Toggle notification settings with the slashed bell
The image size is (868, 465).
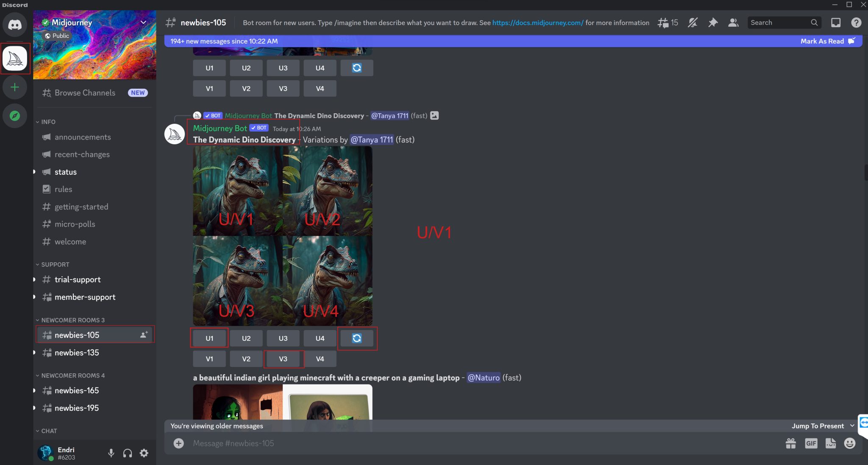click(x=692, y=22)
